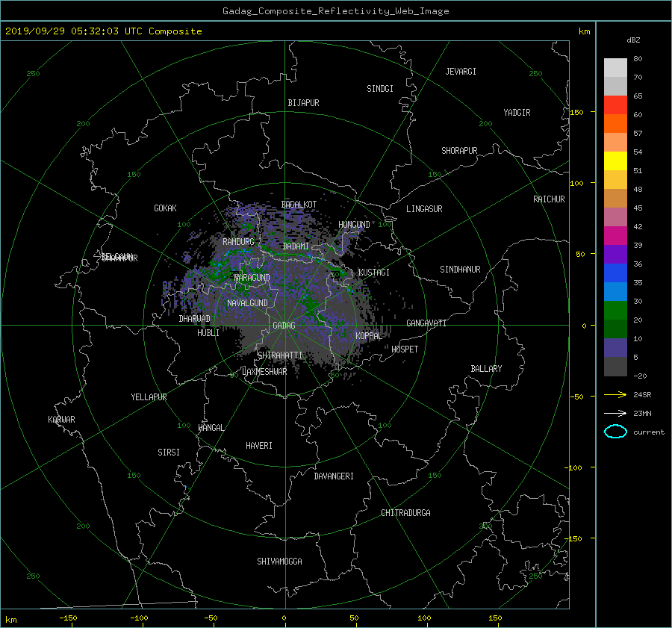Click the SHIRAHATTI city label

[x=280, y=355]
